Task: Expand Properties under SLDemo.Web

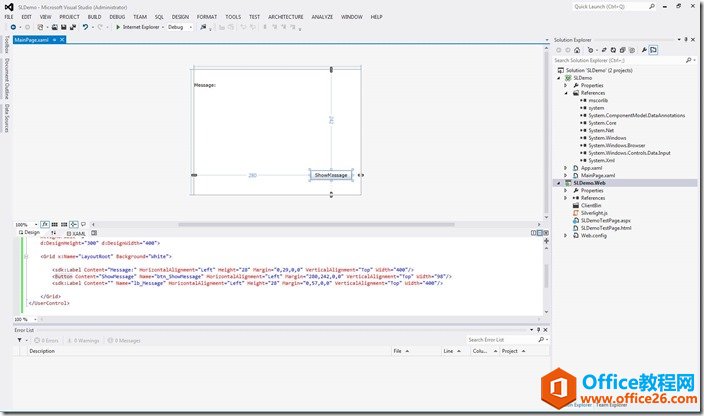Action: click(x=566, y=191)
